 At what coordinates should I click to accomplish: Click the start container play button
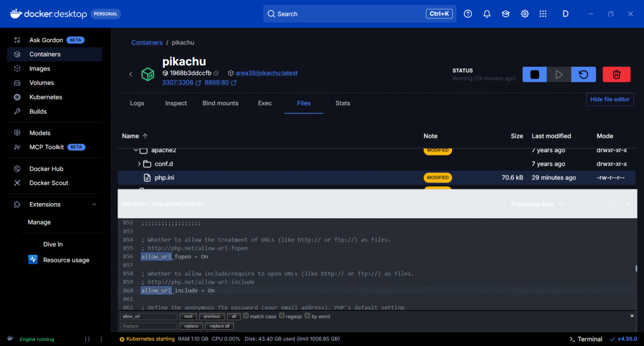(558, 74)
